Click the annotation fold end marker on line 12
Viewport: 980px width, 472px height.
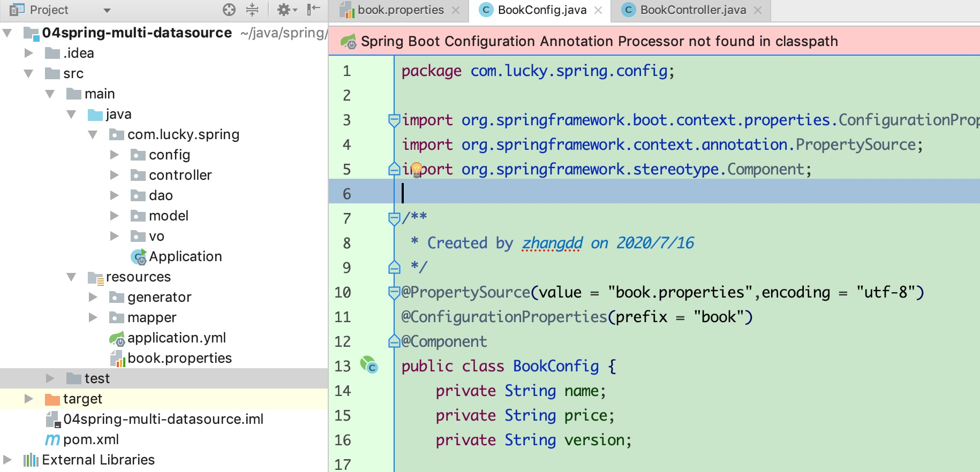pos(394,341)
